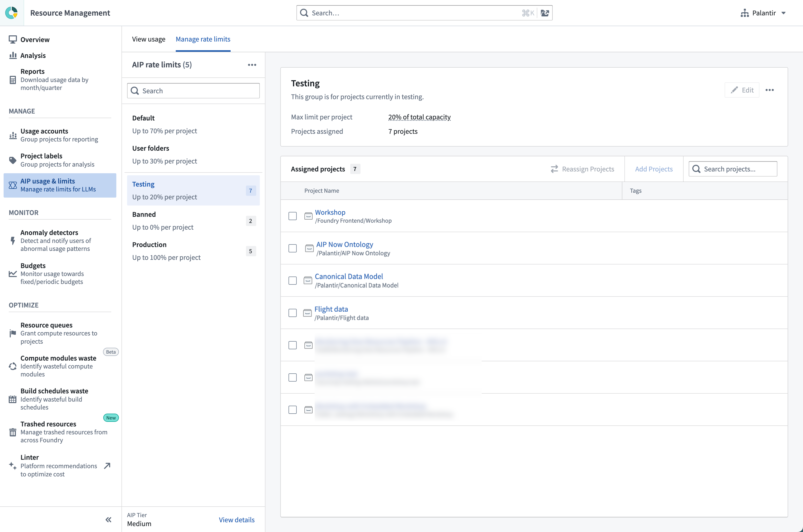Click the Anomaly detectors lightning icon
This screenshot has height=532, width=803.
click(13, 241)
